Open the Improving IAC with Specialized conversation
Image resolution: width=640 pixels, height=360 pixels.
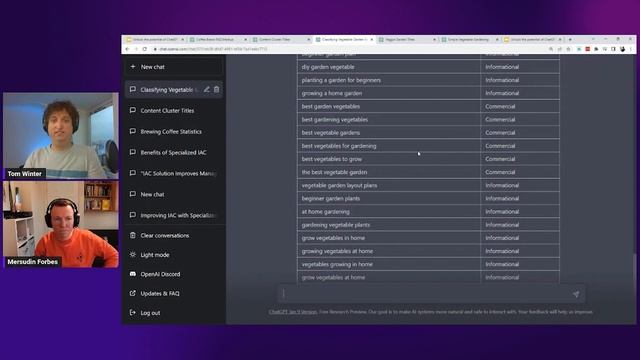click(x=173, y=215)
